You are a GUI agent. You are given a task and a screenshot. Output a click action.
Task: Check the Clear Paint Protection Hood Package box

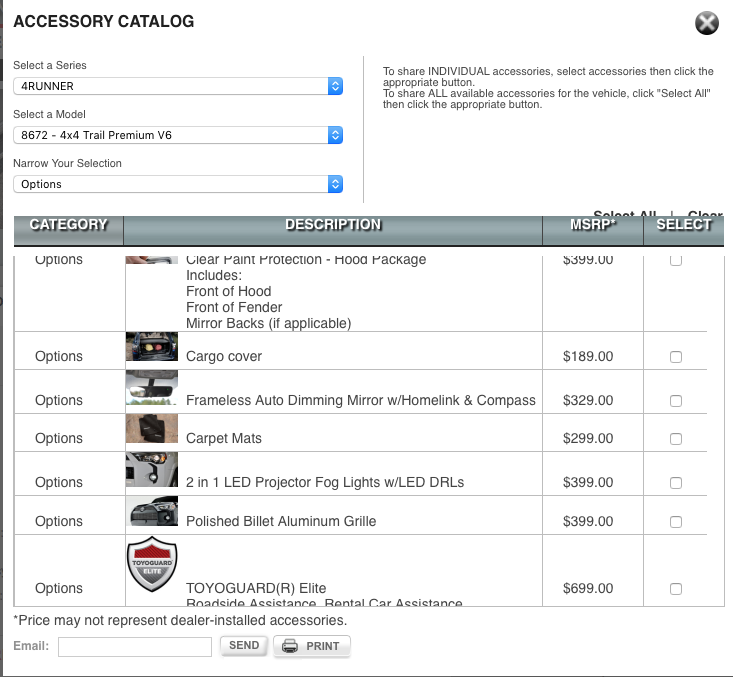pos(676,260)
